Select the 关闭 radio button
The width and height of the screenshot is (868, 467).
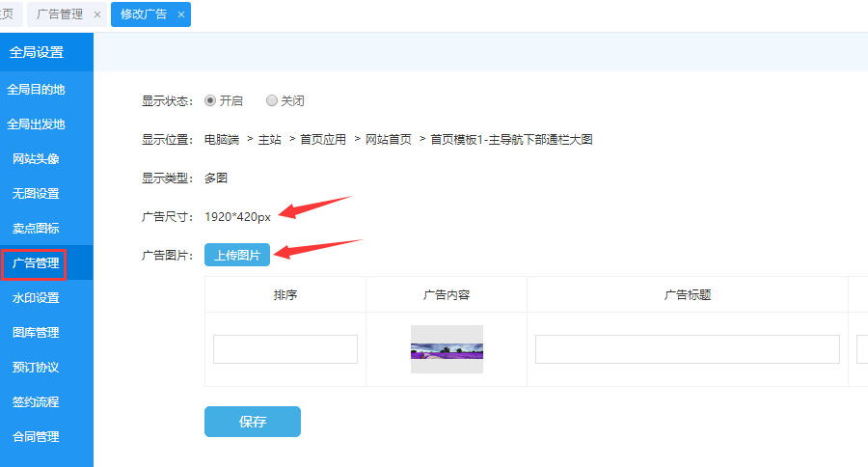click(x=272, y=100)
